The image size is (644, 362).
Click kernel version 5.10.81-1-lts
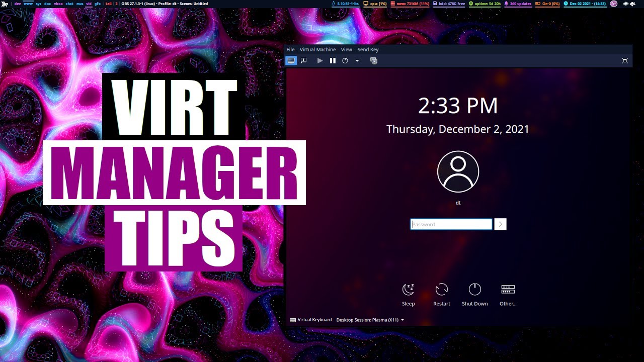pyautogui.click(x=345, y=4)
